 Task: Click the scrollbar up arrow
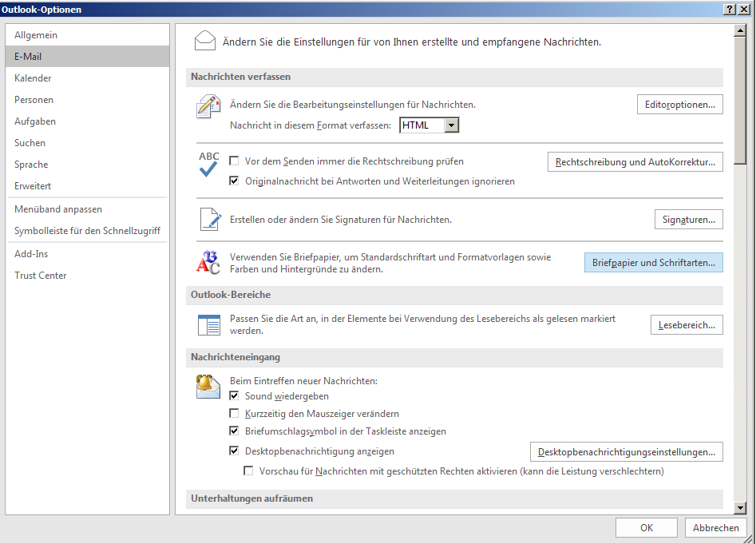click(739, 31)
